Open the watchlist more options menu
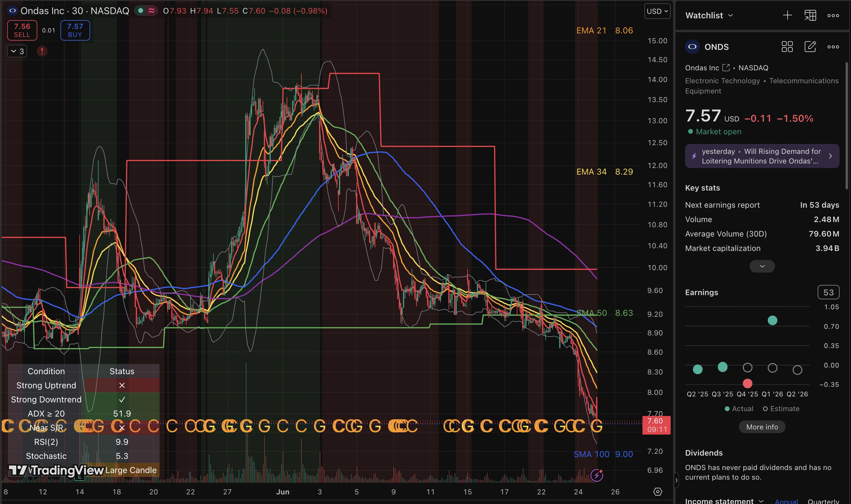The image size is (851, 504). coord(833,15)
